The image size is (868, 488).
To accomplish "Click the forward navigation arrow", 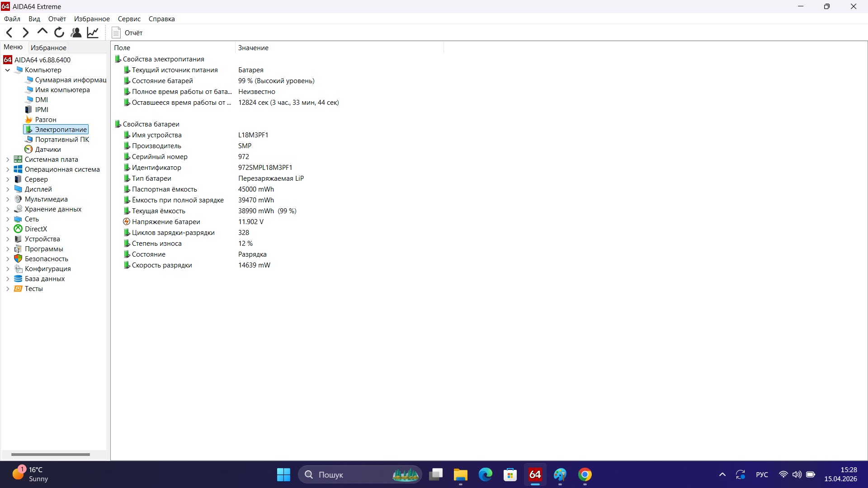I will point(25,33).
